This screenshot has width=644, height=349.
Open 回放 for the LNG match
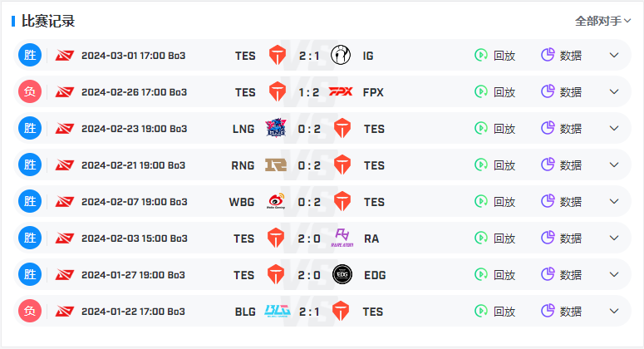coord(495,128)
